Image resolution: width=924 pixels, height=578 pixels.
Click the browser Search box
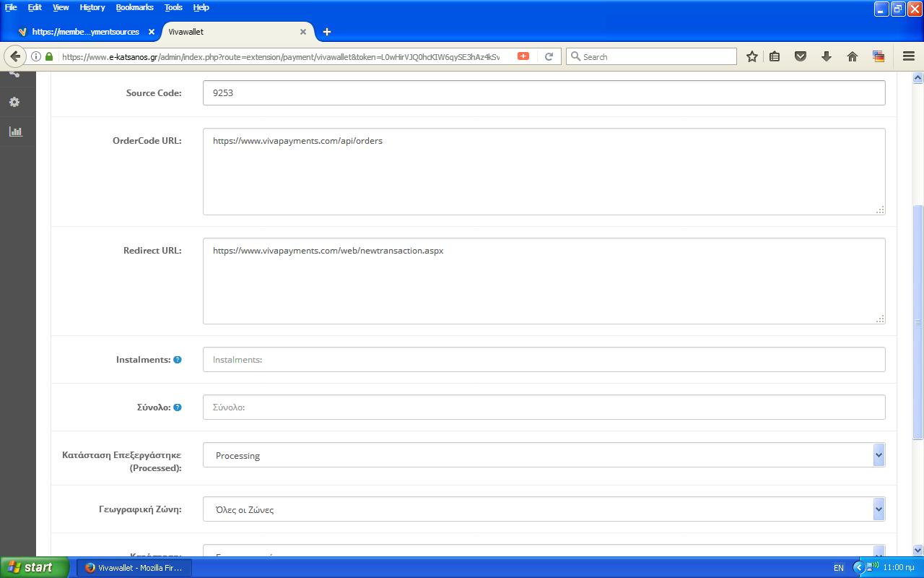(x=651, y=56)
